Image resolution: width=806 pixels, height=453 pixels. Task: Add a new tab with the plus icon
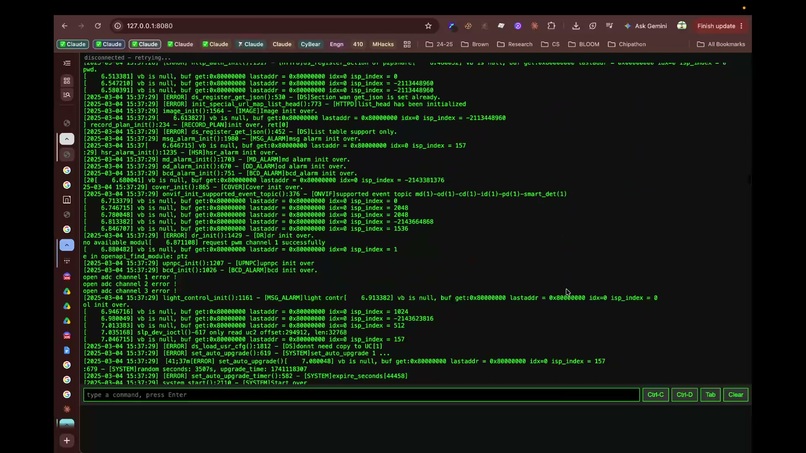click(67, 441)
